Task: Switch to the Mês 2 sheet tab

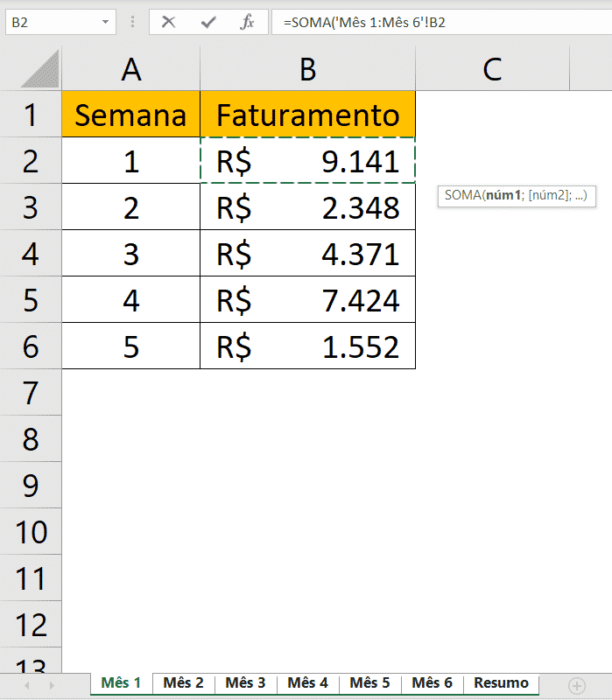Action: [x=183, y=683]
